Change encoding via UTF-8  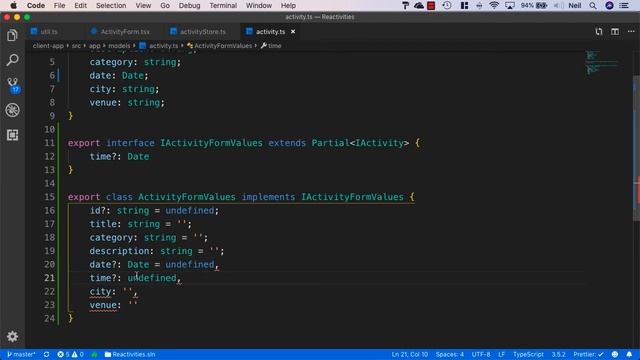(x=481, y=354)
